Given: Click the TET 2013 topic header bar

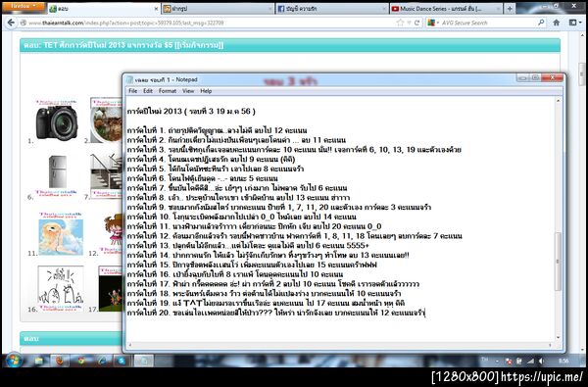Looking at the screenshot, I should pyautogui.click(x=290, y=45).
